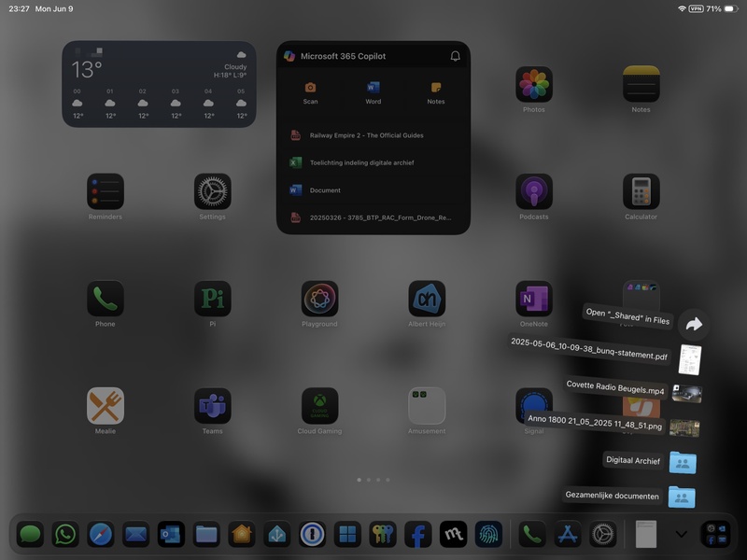Open the Settings app on the home screen

(x=213, y=191)
